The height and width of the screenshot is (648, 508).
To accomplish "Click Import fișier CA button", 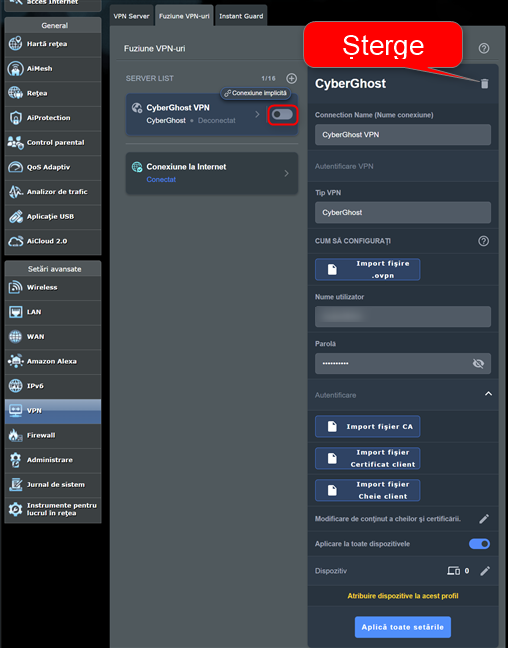I will pyautogui.click(x=367, y=426).
